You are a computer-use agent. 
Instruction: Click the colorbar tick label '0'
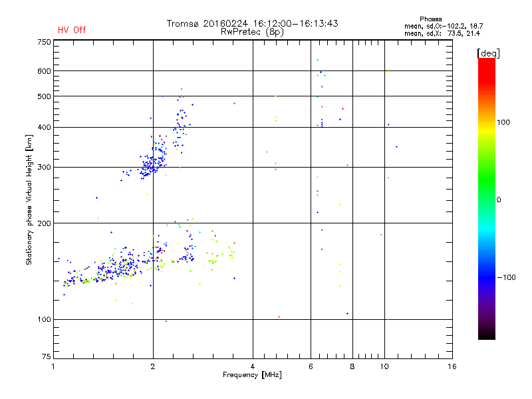coord(499,200)
